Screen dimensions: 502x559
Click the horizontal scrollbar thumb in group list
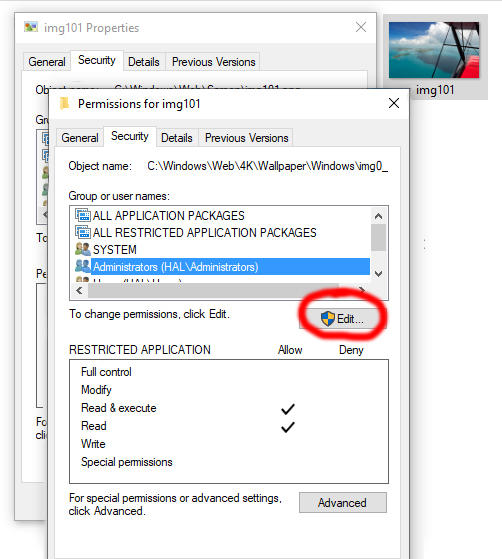click(213, 291)
